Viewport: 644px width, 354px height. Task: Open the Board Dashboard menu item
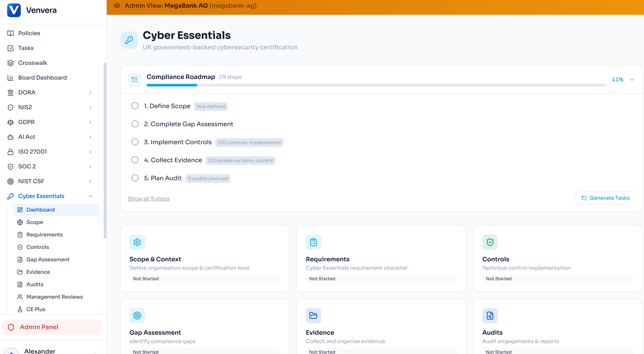pyautogui.click(x=42, y=78)
